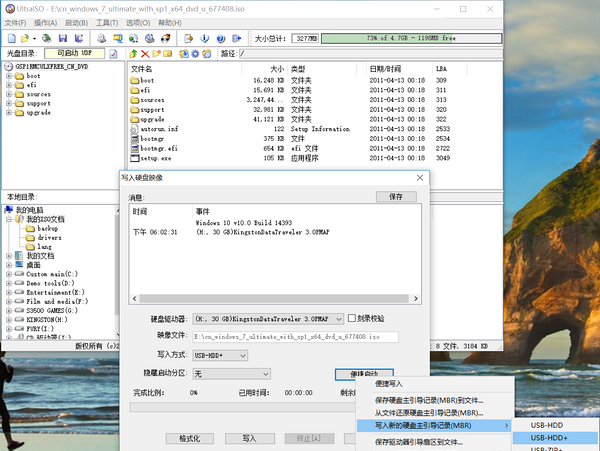Viewport: 600px width, 451px height.
Task: Click the message list horizontal scrollbar
Action: pos(275,298)
